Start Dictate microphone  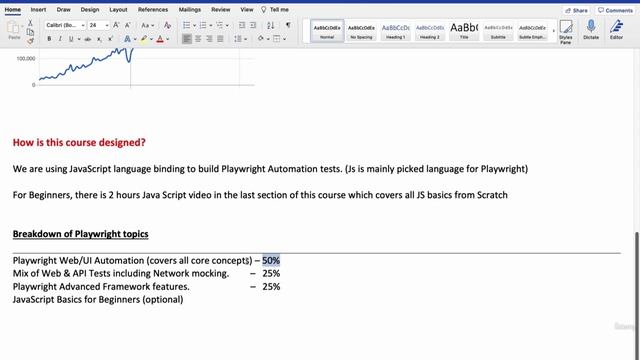click(591, 29)
